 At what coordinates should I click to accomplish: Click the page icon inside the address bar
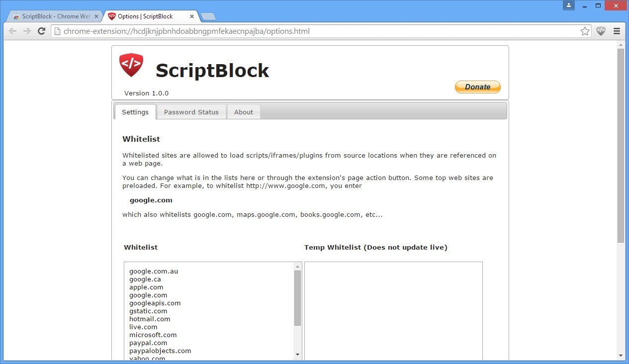tap(57, 31)
